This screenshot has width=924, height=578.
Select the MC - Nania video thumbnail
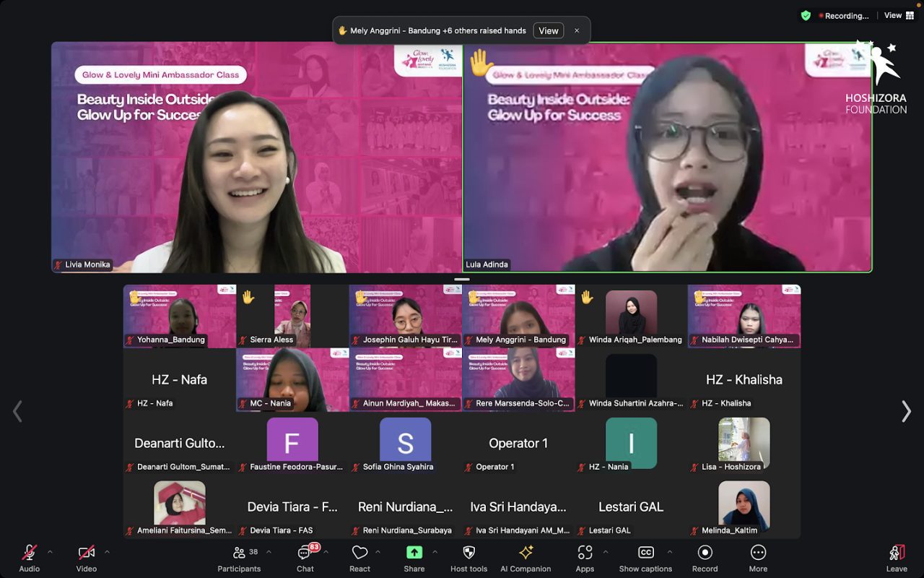click(x=292, y=379)
